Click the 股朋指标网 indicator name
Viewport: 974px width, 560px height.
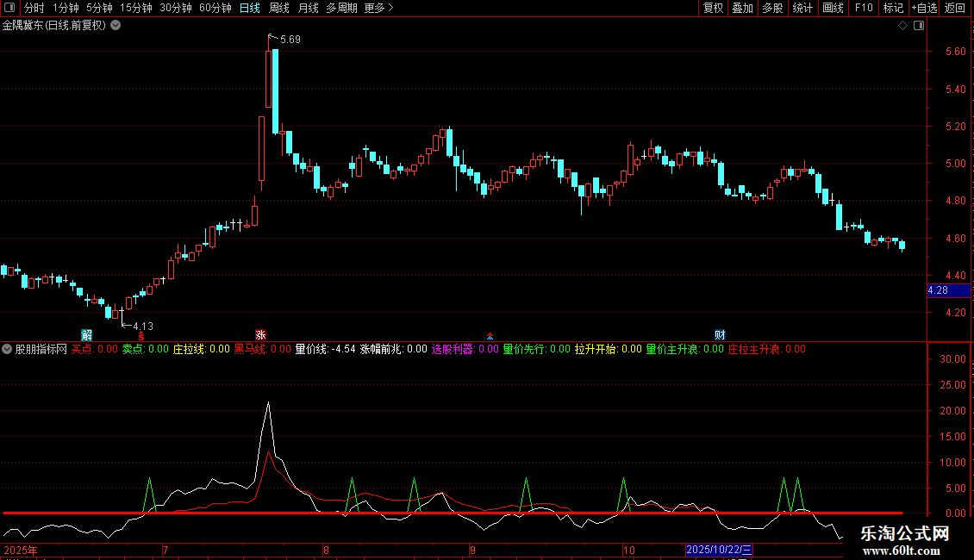(41, 349)
